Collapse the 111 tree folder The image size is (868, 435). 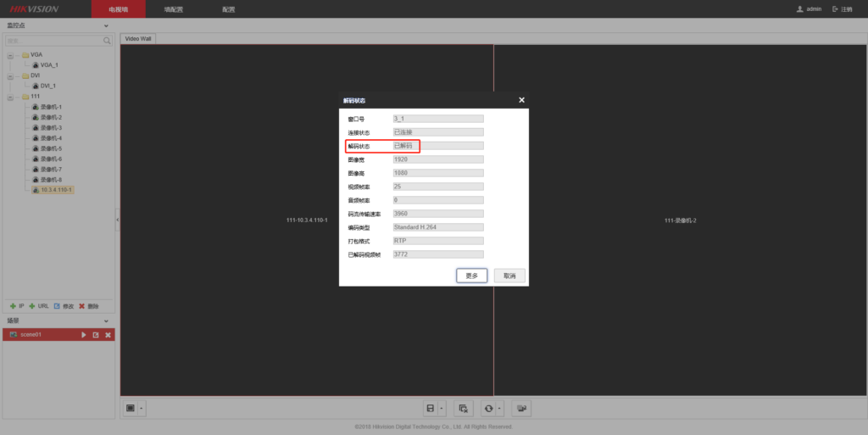tap(12, 97)
